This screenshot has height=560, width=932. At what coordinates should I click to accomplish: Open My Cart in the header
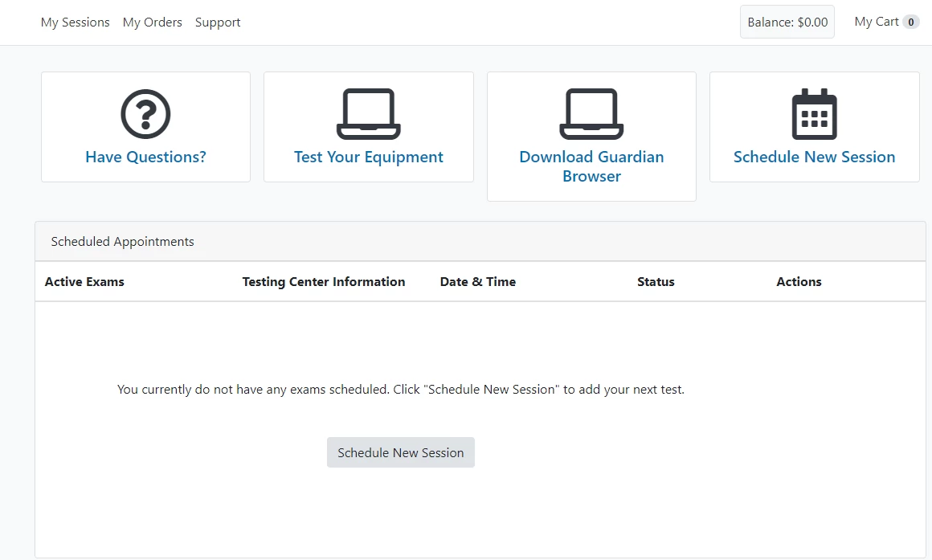tap(877, 22)
